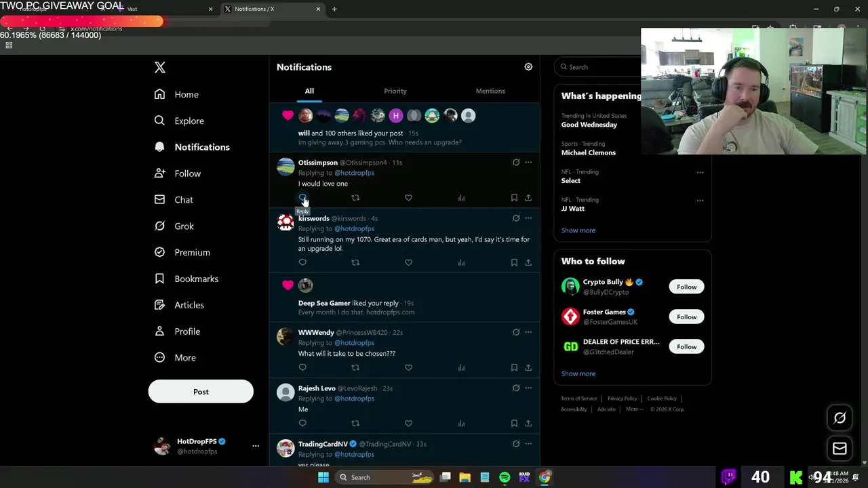Ask Grok about Otissimpson's reply
This screenshot has width=868, height=488.
click(516, 163)
